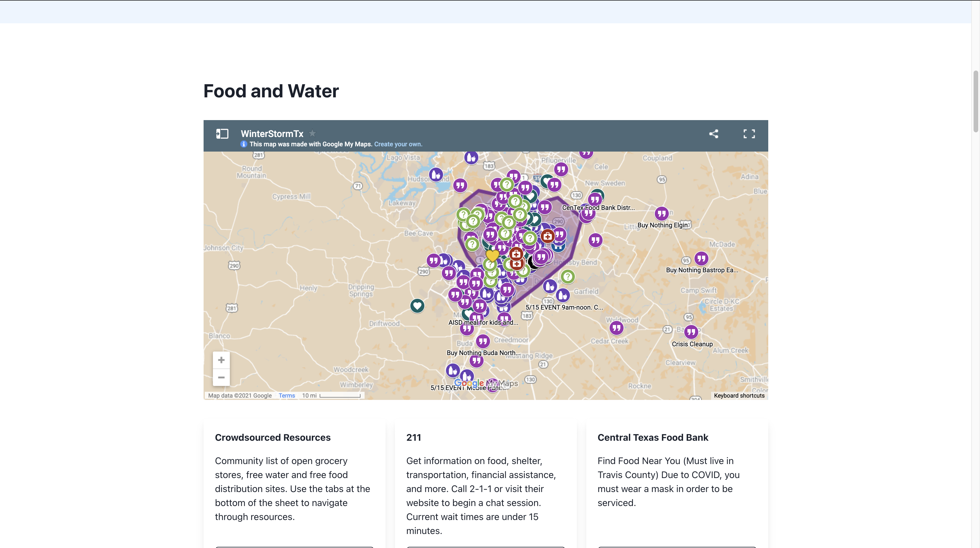
Task: Select the Buy Nothing Buda North marker
Action: [x=483, y=342]
